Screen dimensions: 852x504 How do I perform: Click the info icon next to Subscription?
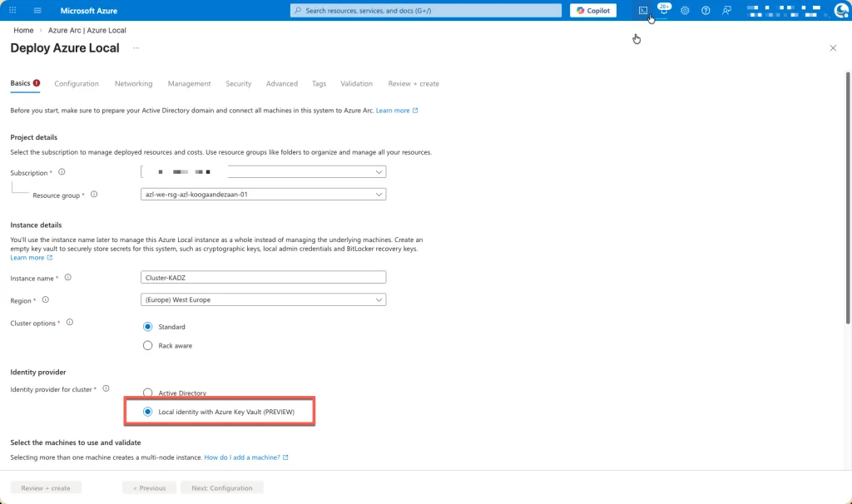pyautogui.click(x=62, y=172)
